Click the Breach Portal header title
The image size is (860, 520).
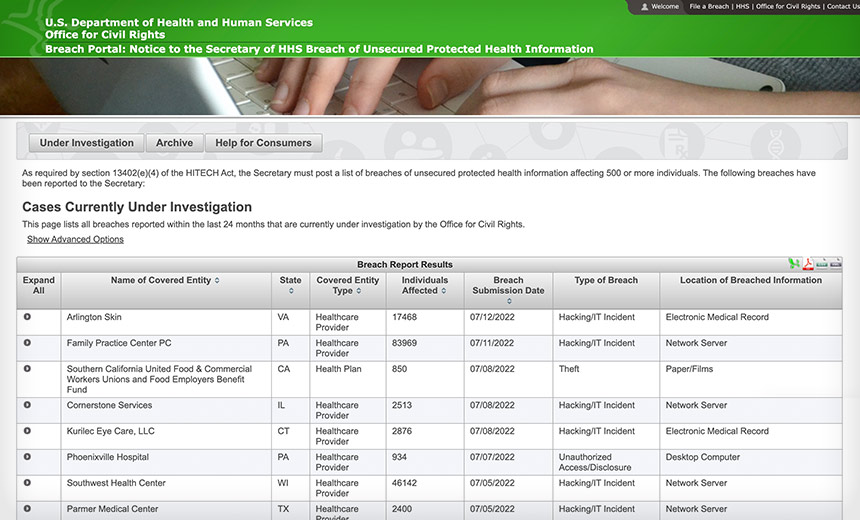pyautogui.click(x=319, y=49)
